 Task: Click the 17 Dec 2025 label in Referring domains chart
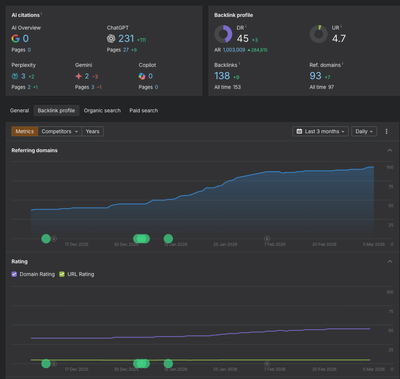(x=77, y=244)
